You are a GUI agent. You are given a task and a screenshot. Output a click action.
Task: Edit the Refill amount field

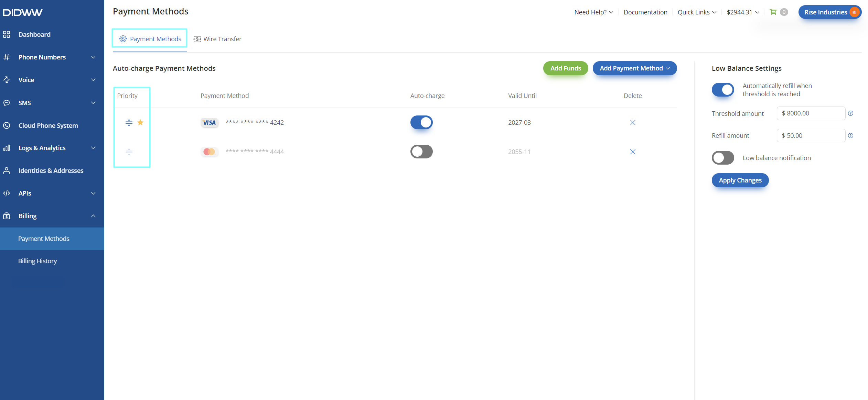click(x=811, y=136)
